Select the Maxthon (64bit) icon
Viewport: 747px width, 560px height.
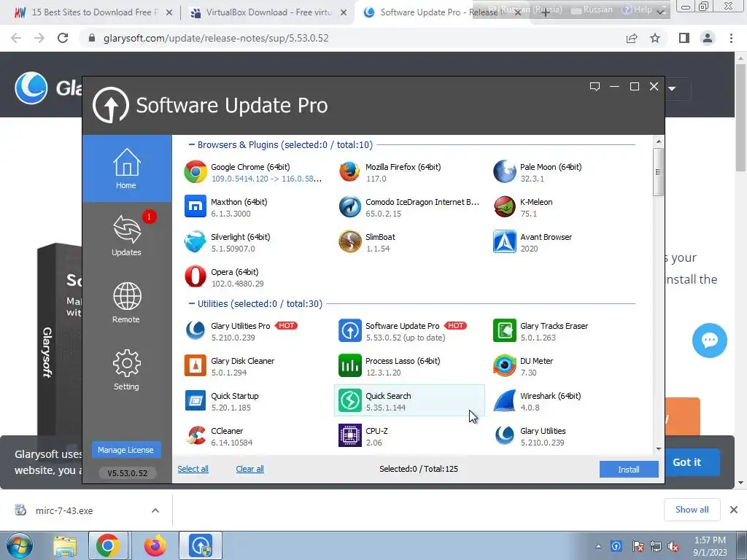pyautogui.click(x=196, y=206)
